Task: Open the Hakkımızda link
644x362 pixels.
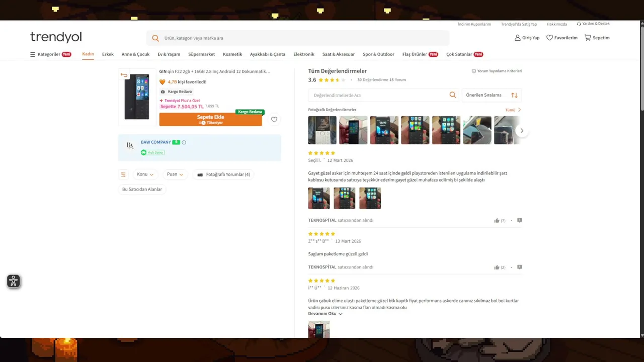Action: pos(557,24)
